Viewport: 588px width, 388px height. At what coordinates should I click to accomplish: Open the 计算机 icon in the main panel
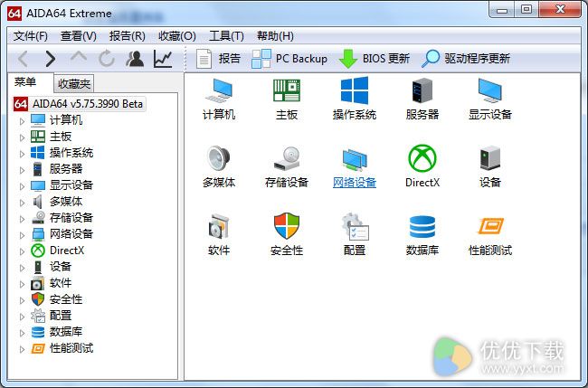point(219,91)
